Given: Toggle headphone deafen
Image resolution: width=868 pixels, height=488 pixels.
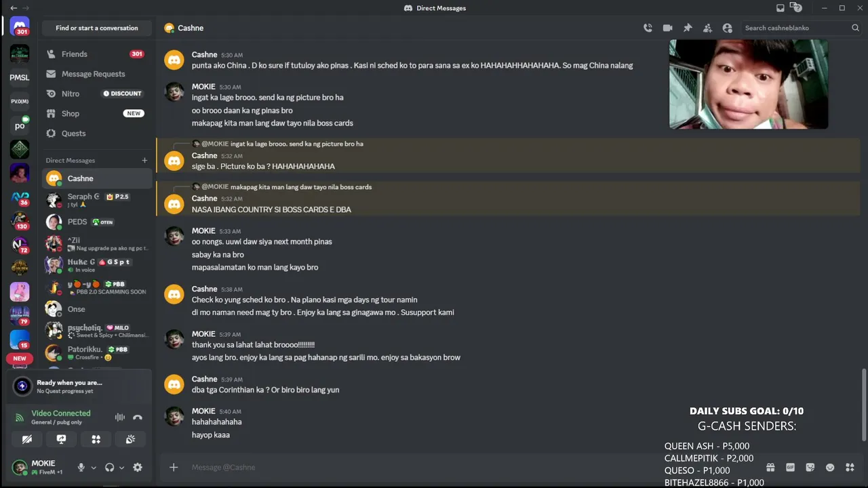Looking at the screenshot, I should point(109,467).
